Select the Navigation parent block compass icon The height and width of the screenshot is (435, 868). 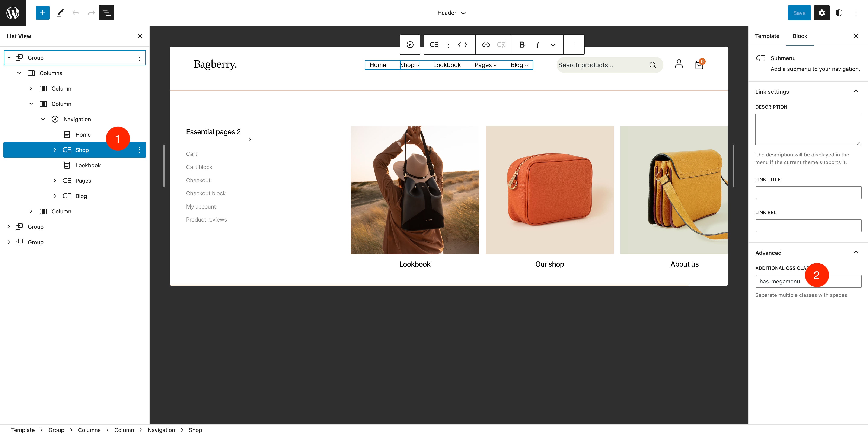[410, 44]
